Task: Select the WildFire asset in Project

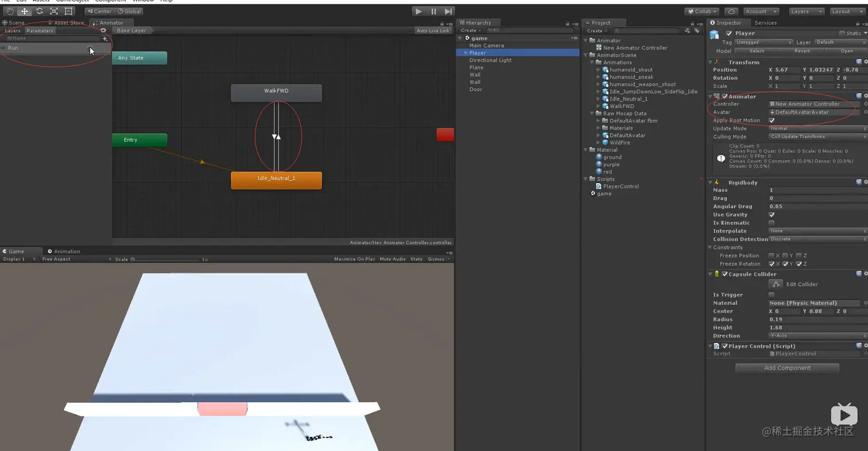Action: point(616,142)
